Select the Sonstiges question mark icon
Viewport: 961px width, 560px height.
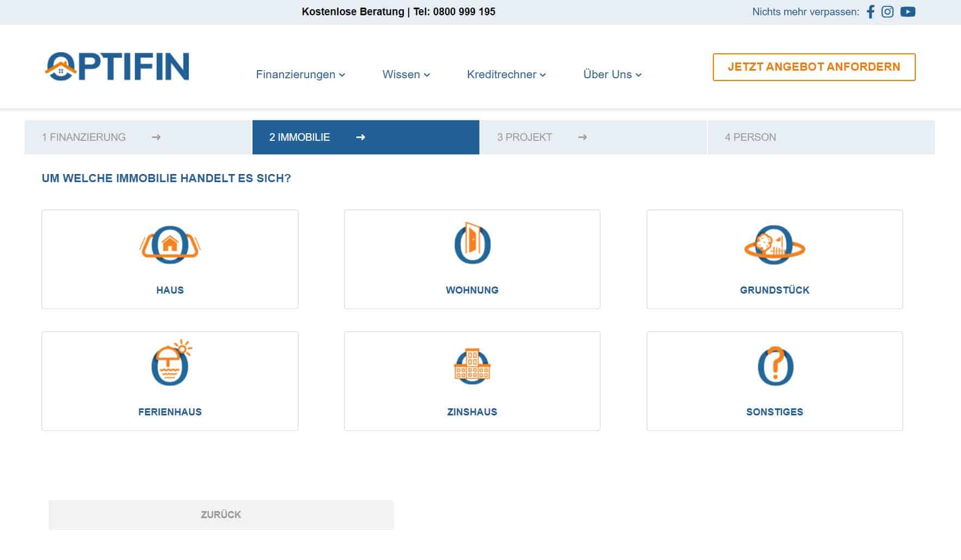pyautogui.click(x=775, y=366)
